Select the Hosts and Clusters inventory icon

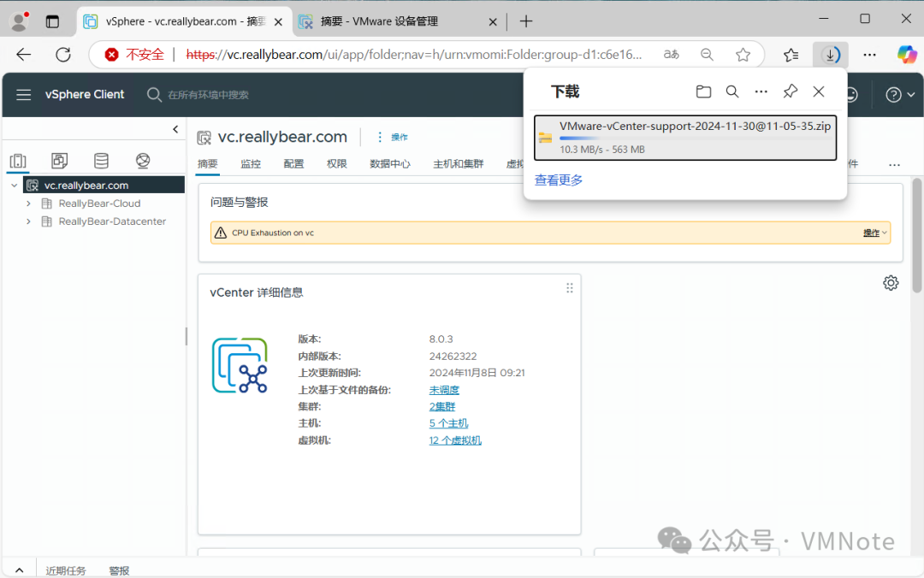pyautogui.click(x=18, y=160)
